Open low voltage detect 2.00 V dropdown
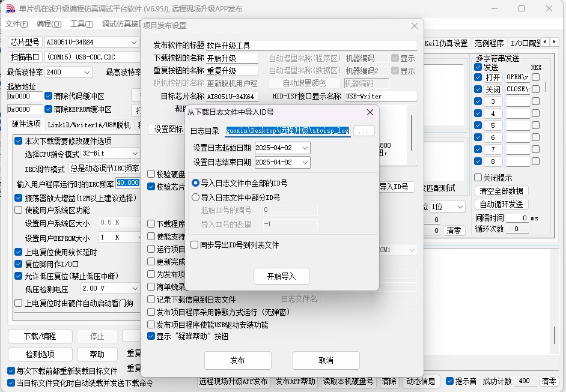Image resolution: width=566 pixels, height=392 pixels. [135, 288]
